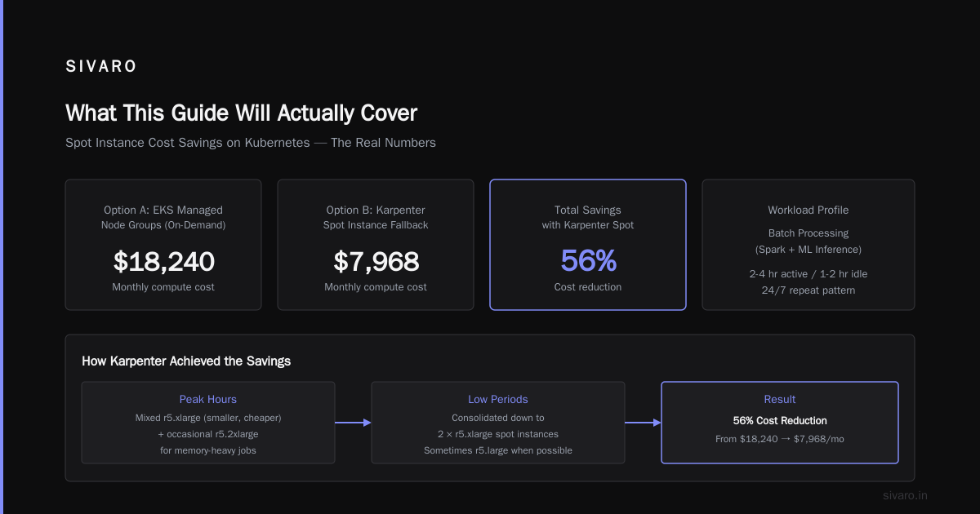Screen dimensions: 980x514
Task: Click the "Option B: Karpenter" card title
Action: [x=376, y=210]
